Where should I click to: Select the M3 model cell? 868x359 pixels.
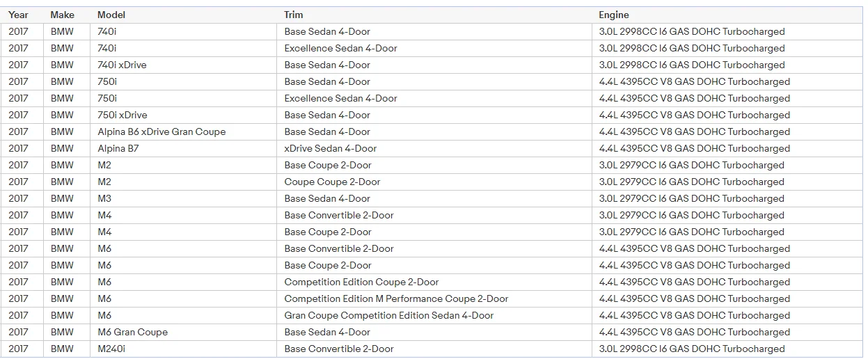[104, 198]
